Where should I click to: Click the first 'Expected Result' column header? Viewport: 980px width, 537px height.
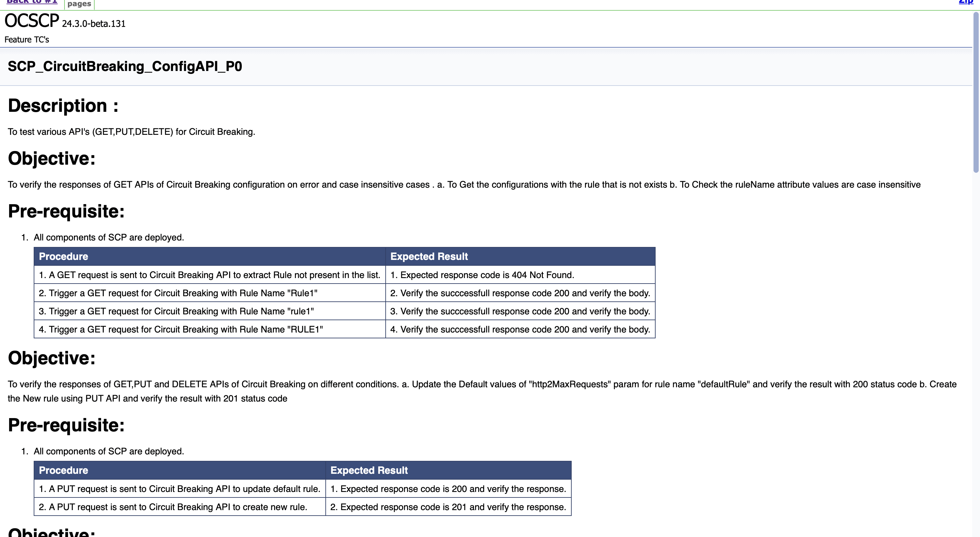tap(429, 256)
